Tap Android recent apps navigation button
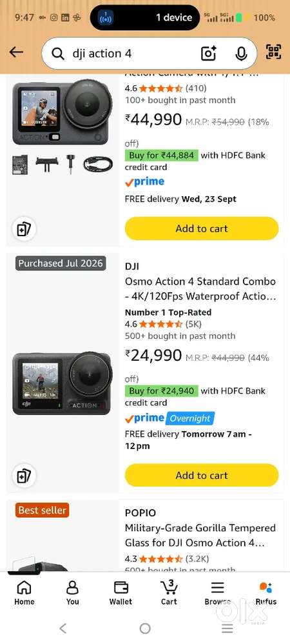The image size is (290, 644). [x=227, y=628]
